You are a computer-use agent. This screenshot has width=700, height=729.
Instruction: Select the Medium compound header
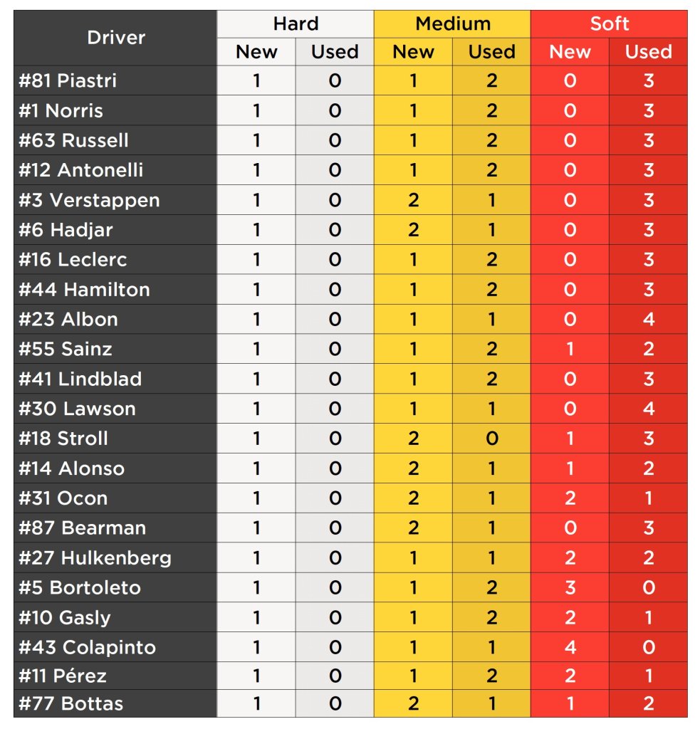point(452,23)
